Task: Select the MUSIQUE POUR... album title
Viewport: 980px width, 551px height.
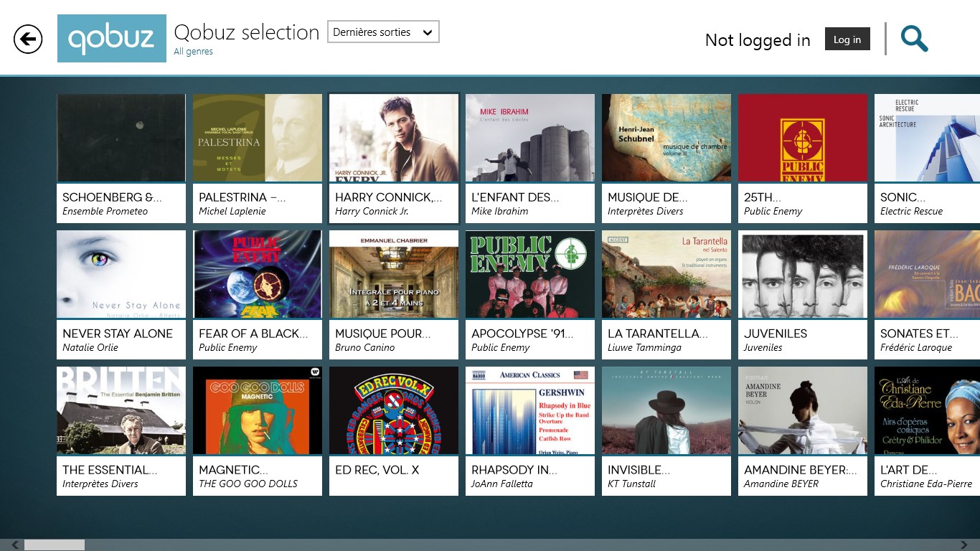Action: [383, 334]
